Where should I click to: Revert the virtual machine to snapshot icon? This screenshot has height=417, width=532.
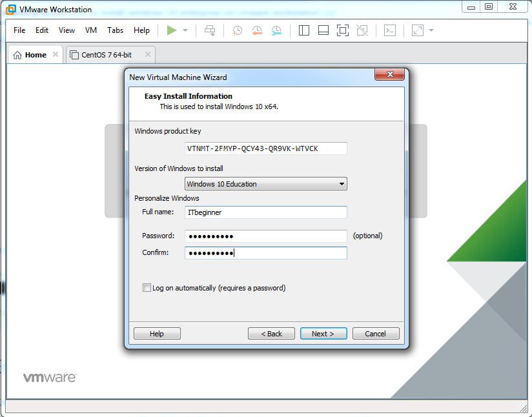[x=257, y=30]
